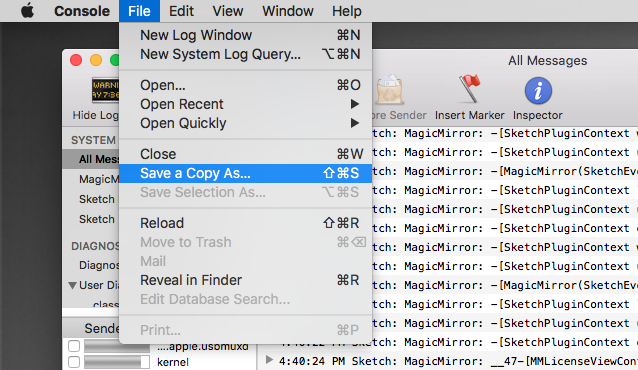Expand the 4:40:24 PM Sketch log entry
Image resolution: width=638 pixels, height=370 pixels.
pyautogui.click(x=269, y=360)
